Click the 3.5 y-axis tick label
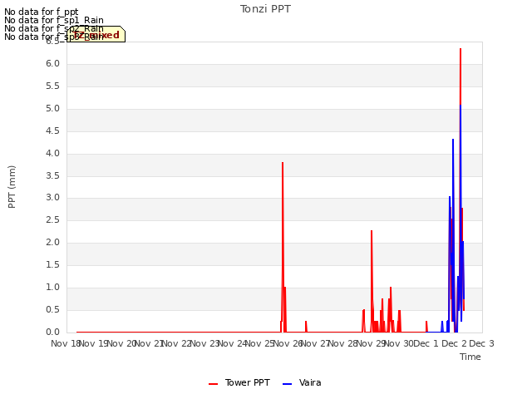This screenshot has width=532, height=399. (x=52, y=175)
